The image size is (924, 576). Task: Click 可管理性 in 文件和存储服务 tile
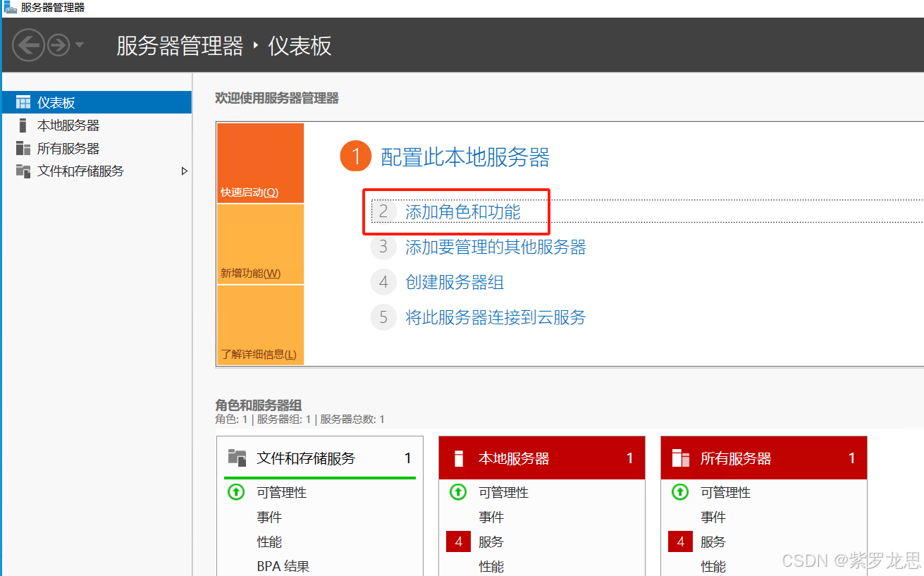[281, 492]
